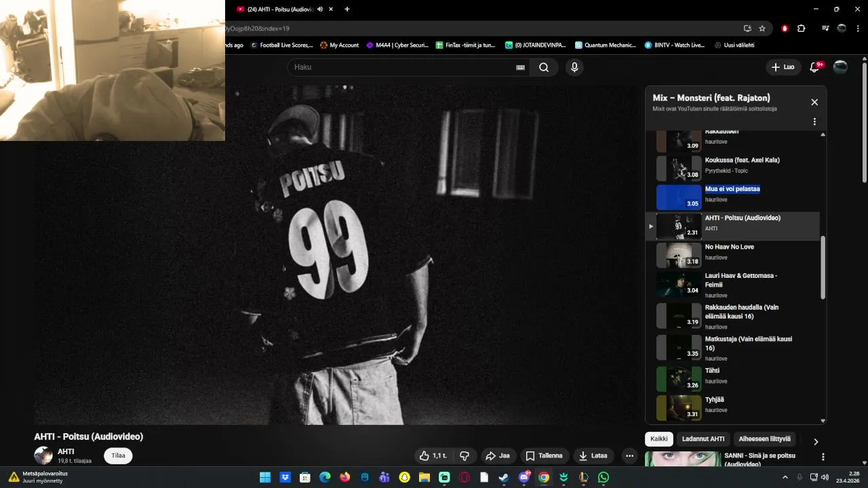This screenshot has width=868, height=488.
Task: Select the Ladannut AHTI filter chip
Action: tap(703, 439)
